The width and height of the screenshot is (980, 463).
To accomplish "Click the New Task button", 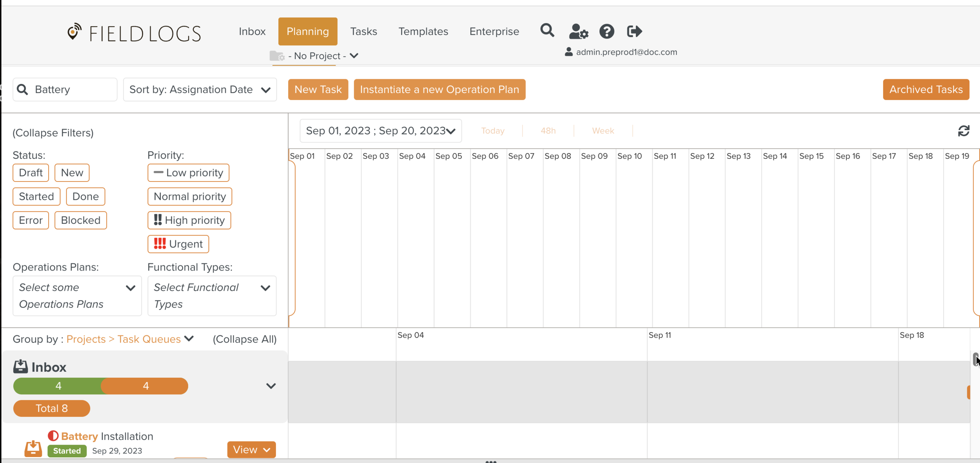I will click(x=318, y=90).
